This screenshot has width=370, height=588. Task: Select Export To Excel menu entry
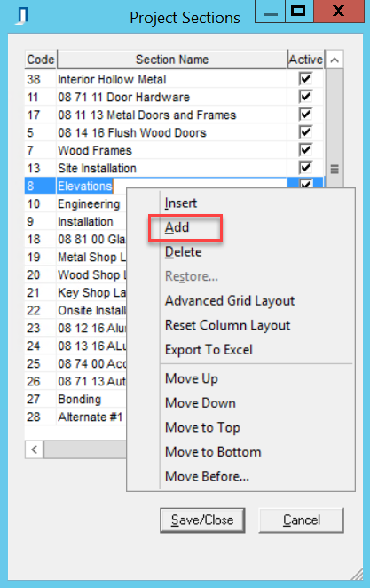(x=209, y=349)
